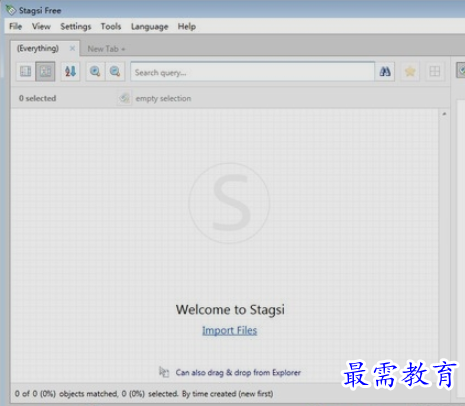Open favorites with the star icon
Screen dimensions: 465x406
tap(410, 71)
